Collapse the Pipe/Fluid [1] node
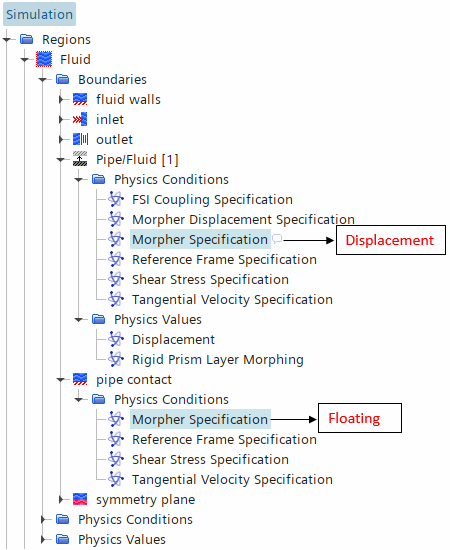The height and width of the screenshot is (550, 450). pos(61,160)
